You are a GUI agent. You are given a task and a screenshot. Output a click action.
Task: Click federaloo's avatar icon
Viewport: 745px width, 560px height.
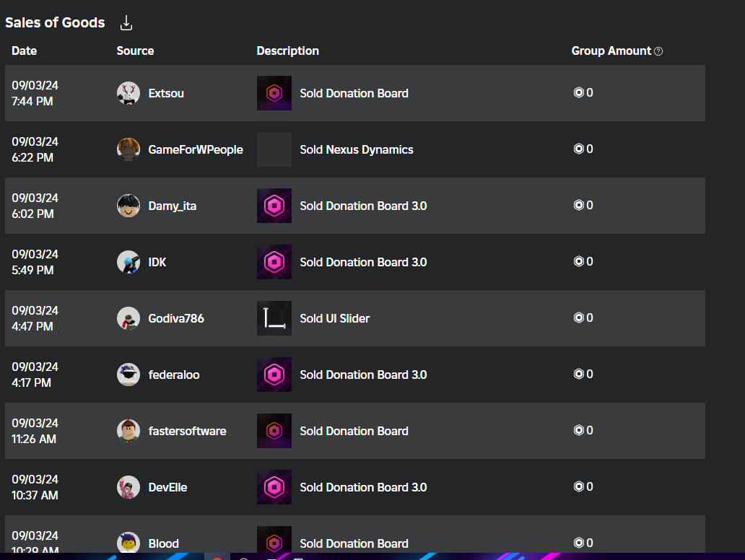pyautogui.click(x=128, y=375)
